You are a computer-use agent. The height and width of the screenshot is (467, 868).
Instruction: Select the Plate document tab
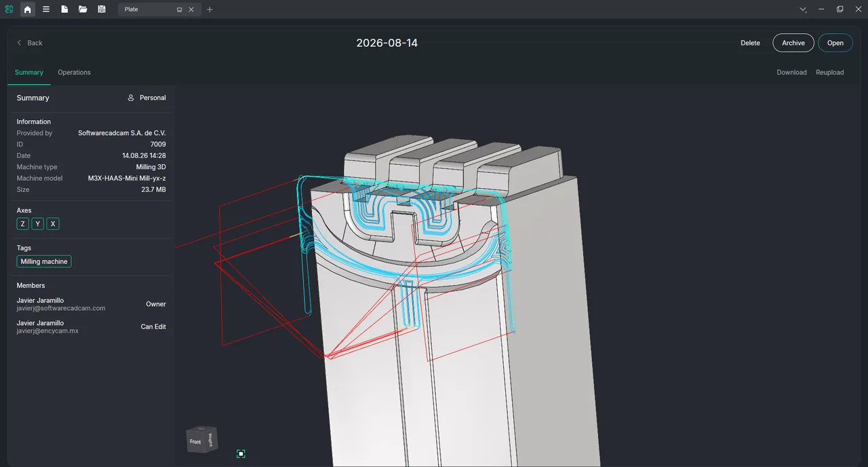coord(158,10)
